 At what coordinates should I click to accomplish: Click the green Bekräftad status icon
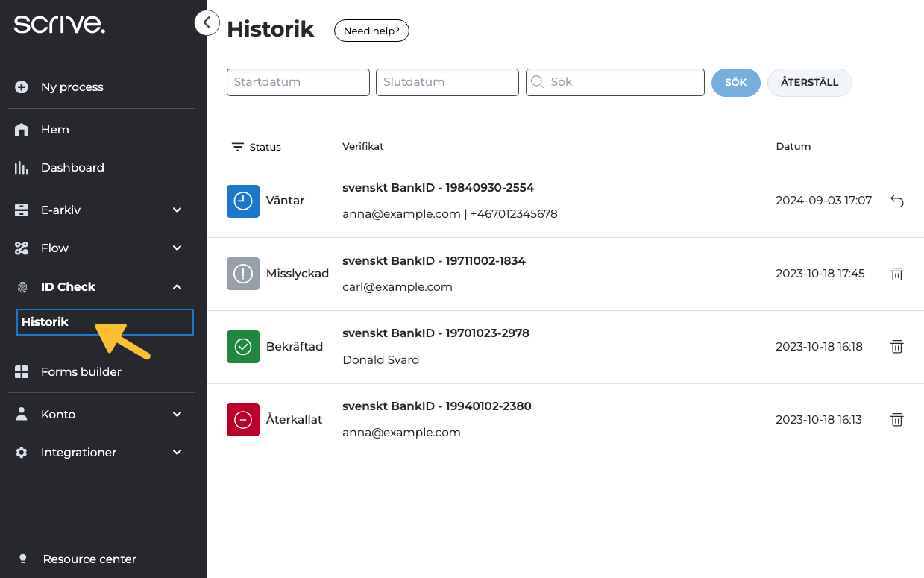point(243,347)
